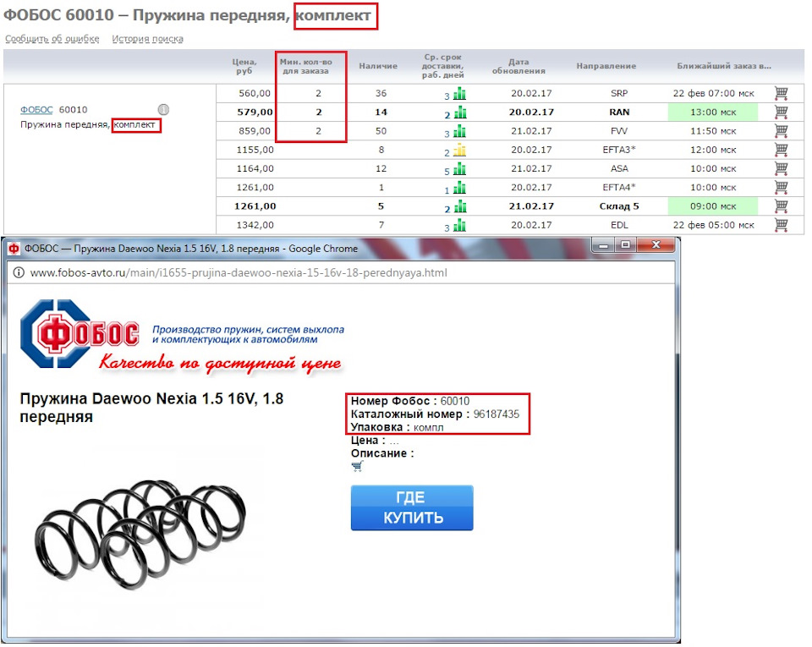Image resolution: width=812 pixels, height=647 pixels.
Task: Click the Chrome address bar URL
Action: (x=239, y=273)
